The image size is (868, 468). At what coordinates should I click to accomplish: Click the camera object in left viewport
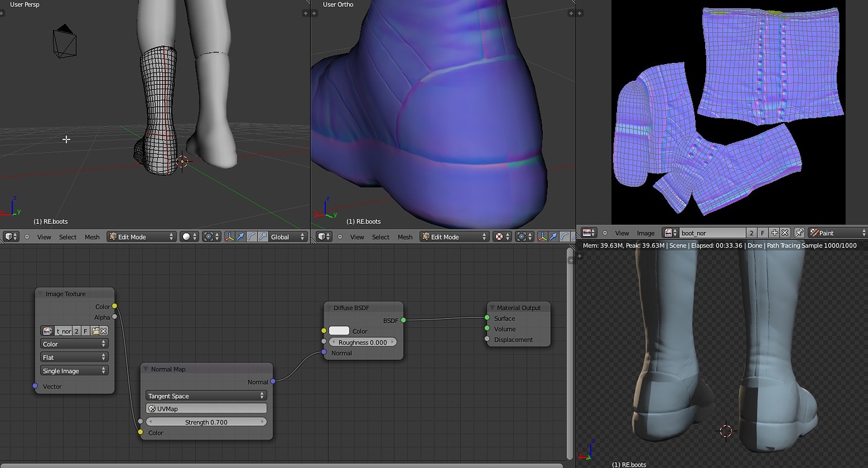(x=65, y=42)
